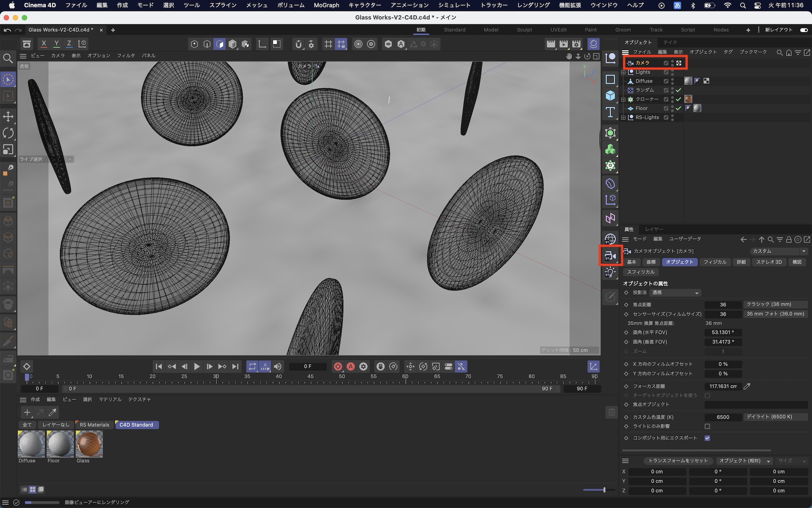Image resolution: width=812 pixels, height=508 pixels.
Task: Switch to the フィジカル tab
Action: click(x=715, y=262)
